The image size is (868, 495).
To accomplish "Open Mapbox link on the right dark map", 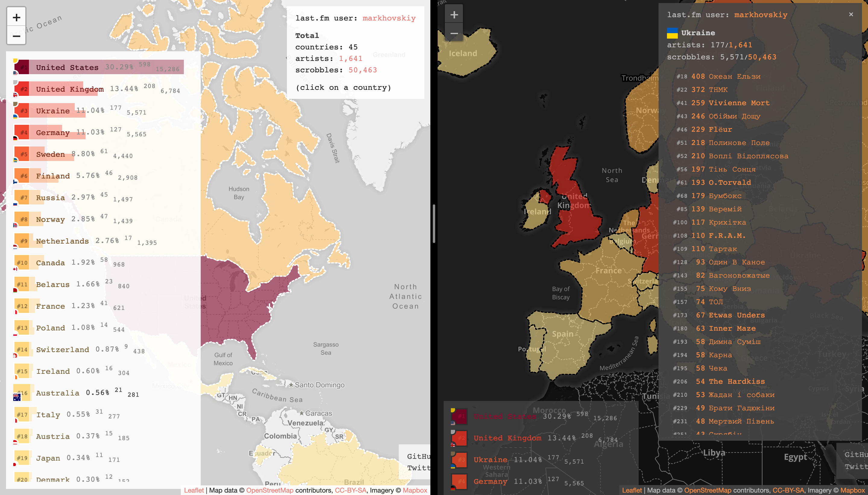I will 853,490.
